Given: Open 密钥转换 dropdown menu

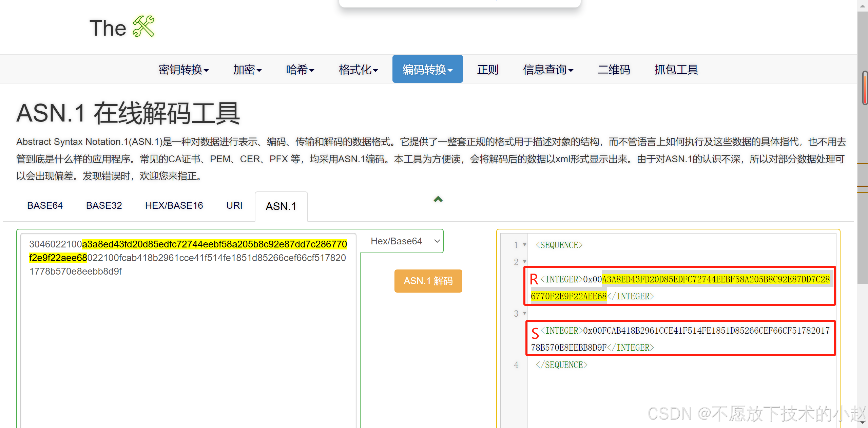Looking at the screenshot, I should [184, 70].
